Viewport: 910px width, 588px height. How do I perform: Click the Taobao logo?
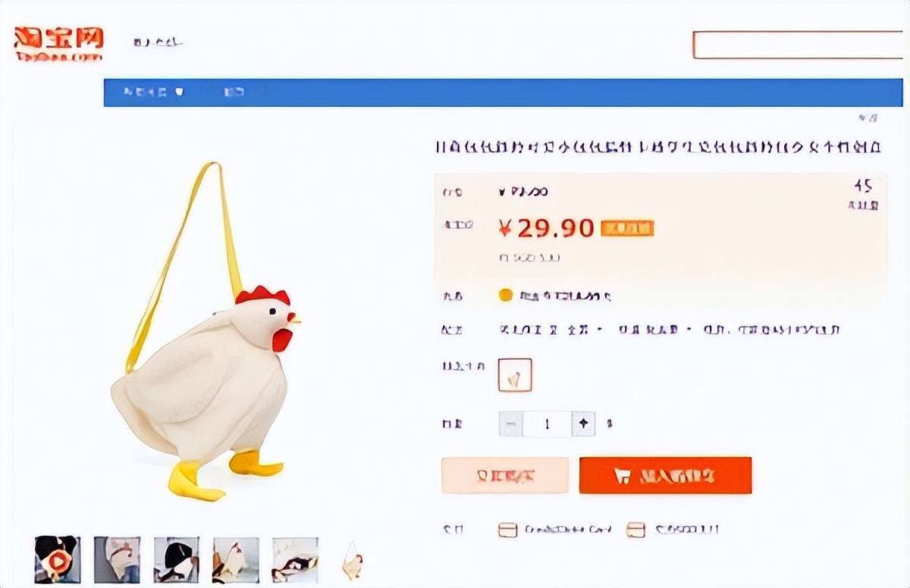(58, 43)
